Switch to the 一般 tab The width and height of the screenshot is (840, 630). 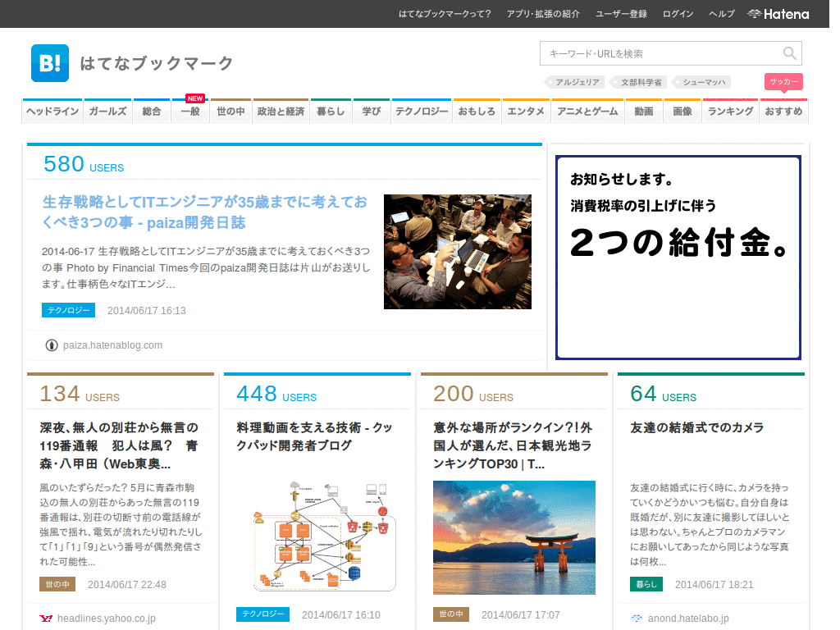[190, 112]
